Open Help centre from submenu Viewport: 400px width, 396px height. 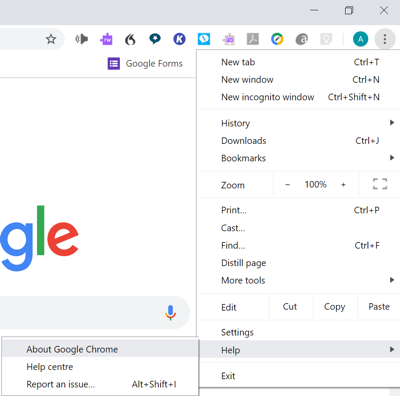(x=100, y=367)
